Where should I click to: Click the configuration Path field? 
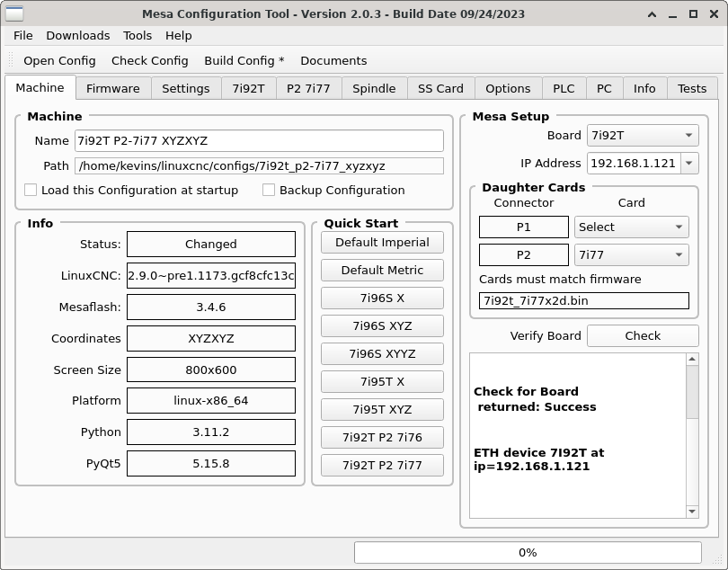click(x=259, y=165)
